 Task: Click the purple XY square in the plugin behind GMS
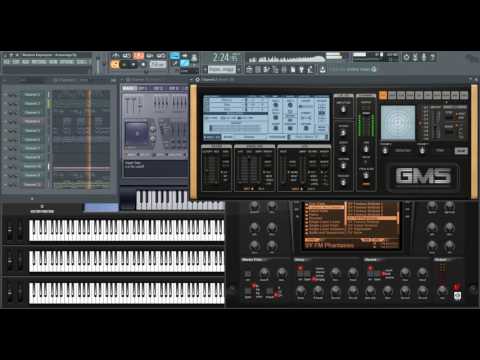137,133
